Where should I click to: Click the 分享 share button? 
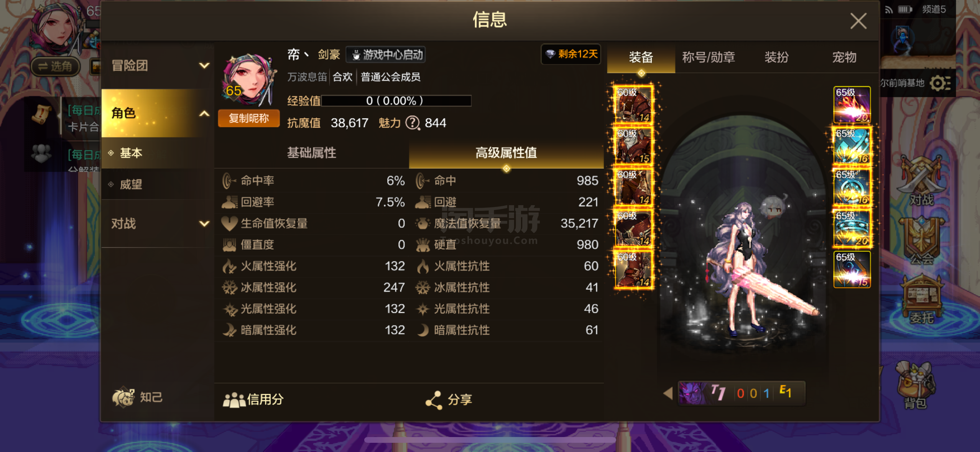(449, 399)
